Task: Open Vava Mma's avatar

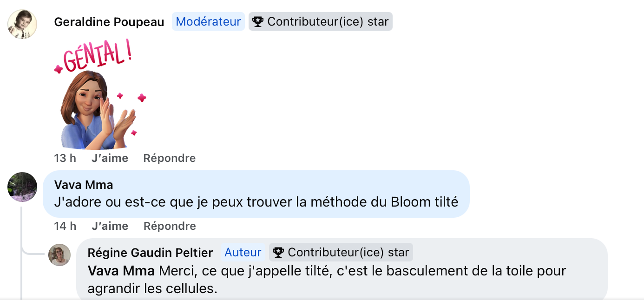Action: [22, 187]
